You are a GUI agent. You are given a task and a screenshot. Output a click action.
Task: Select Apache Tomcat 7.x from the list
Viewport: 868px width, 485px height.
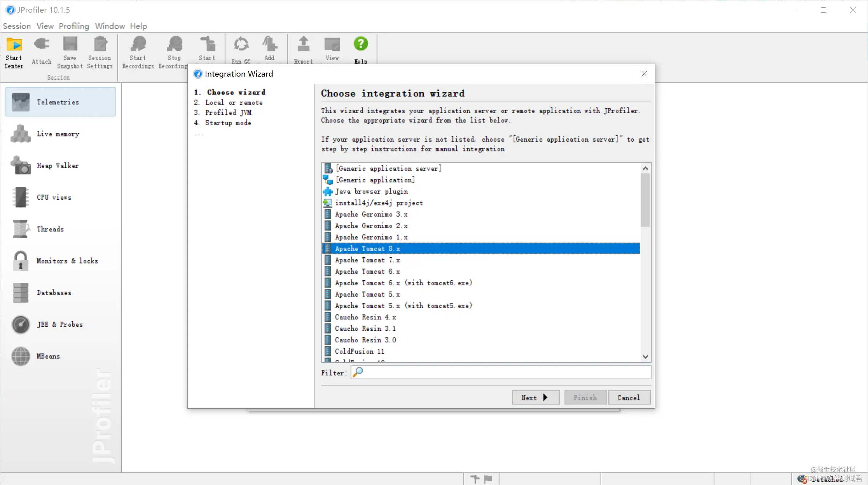367,260
